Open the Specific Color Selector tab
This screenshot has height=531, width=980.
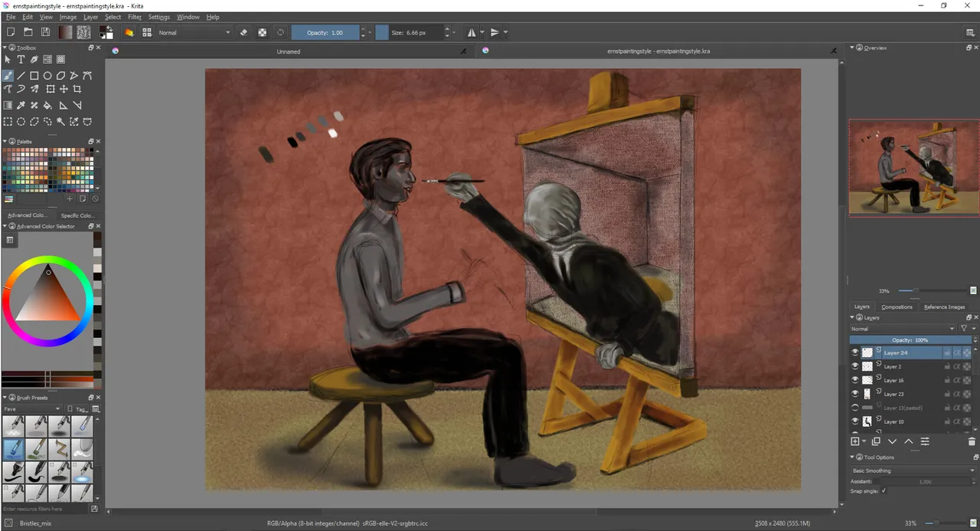pos(77,215)
